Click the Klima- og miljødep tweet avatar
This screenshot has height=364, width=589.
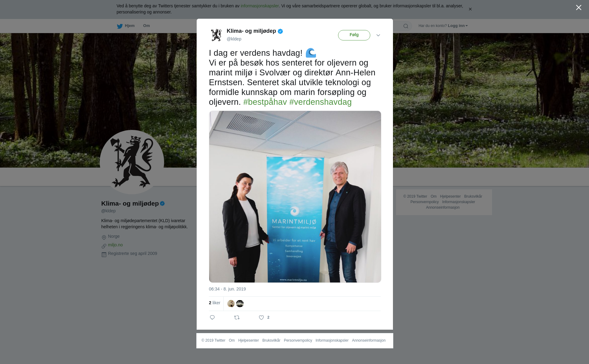(x=216, y=35)
